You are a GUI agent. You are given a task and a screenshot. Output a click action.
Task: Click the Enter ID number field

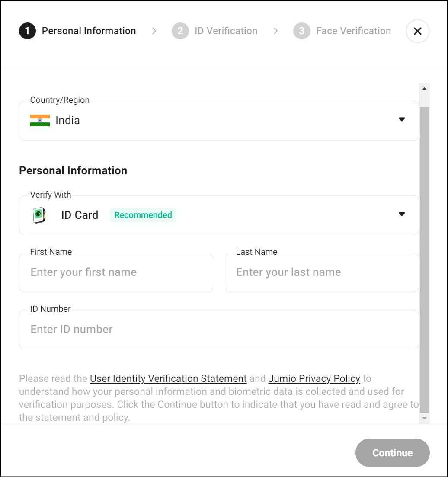(219, 329)
